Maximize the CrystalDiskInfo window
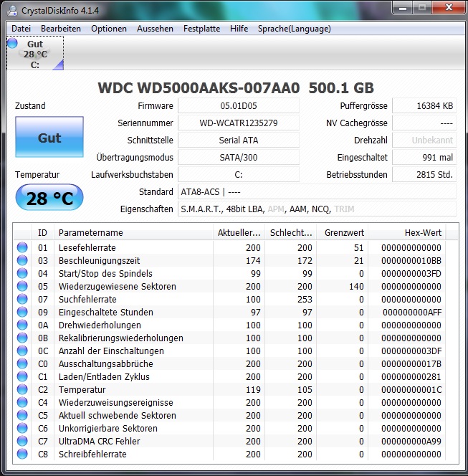 (x=422, y=8)
